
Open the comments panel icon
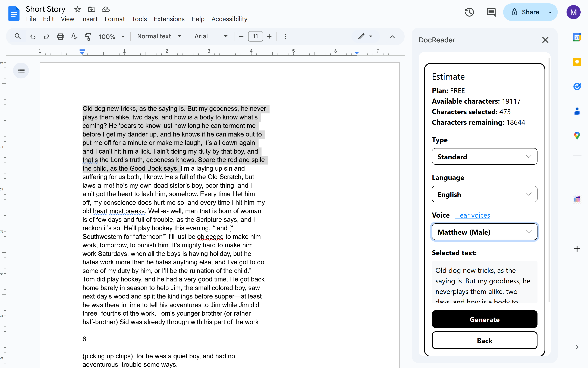point(491,12)
